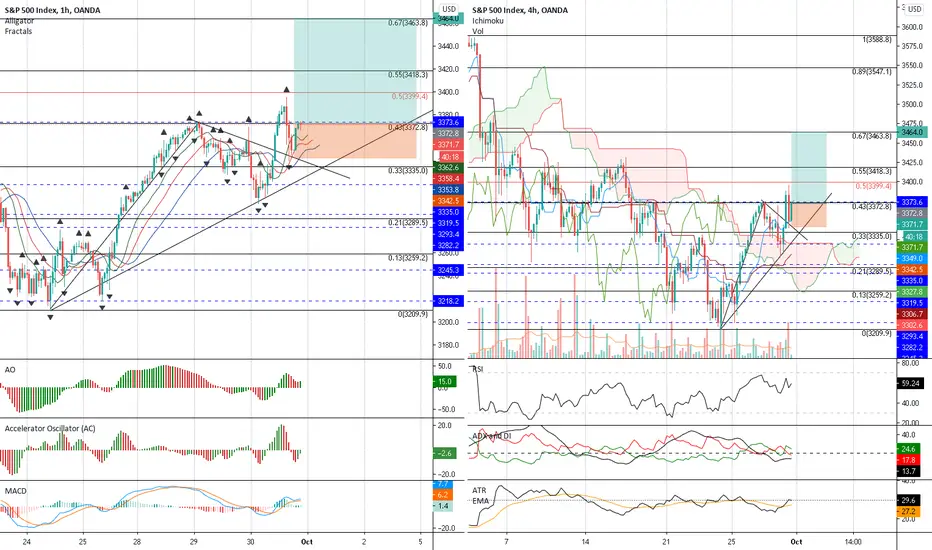
Task: Click the black ADX value tag 13.7
Action: 909,472
